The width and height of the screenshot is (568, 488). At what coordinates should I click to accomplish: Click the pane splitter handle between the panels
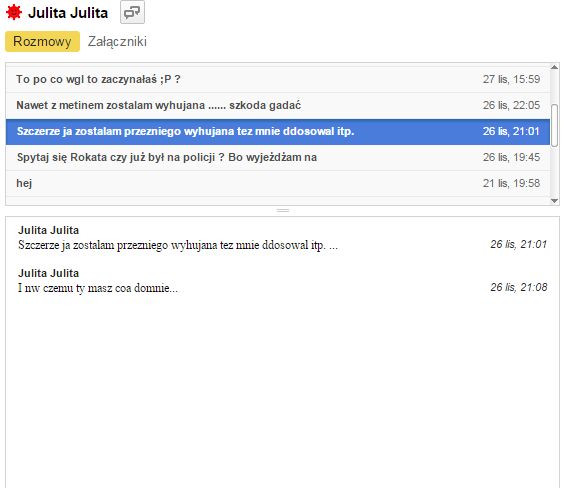(x=283, y=210)
